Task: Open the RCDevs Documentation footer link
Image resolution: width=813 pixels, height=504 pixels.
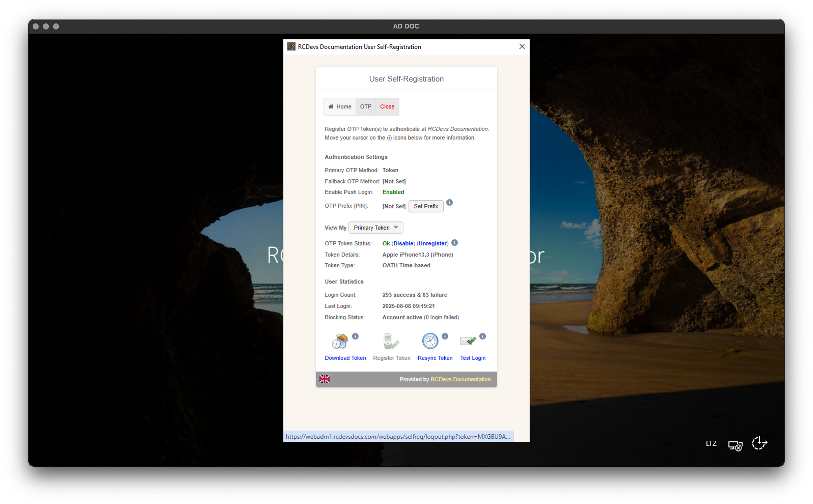Action: click(x=460, y=379)
